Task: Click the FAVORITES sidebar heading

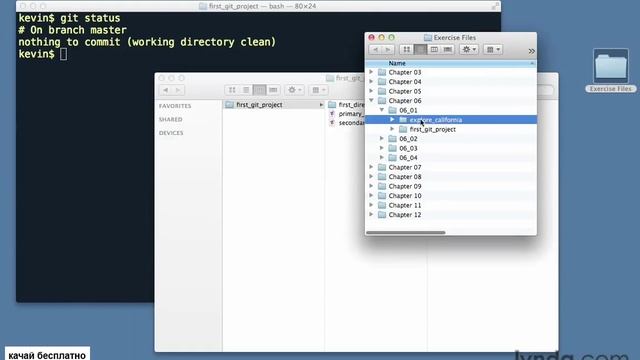Action: [x=175, y=106]
